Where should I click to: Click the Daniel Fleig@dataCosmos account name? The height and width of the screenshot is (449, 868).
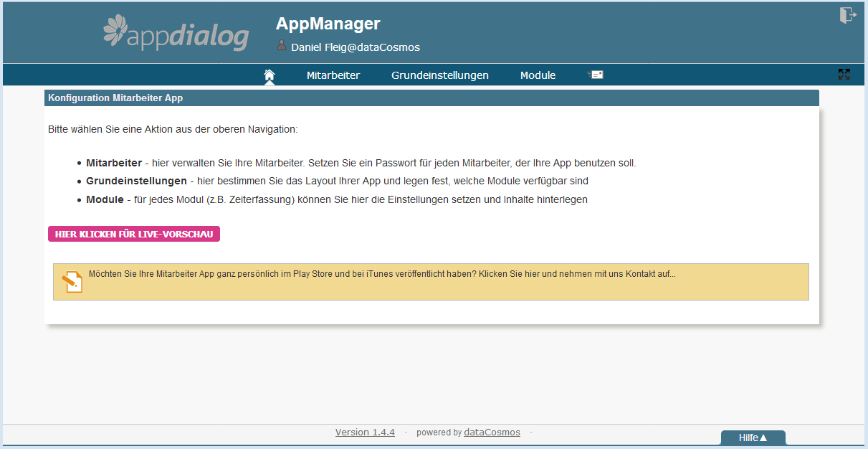(355, 47)
